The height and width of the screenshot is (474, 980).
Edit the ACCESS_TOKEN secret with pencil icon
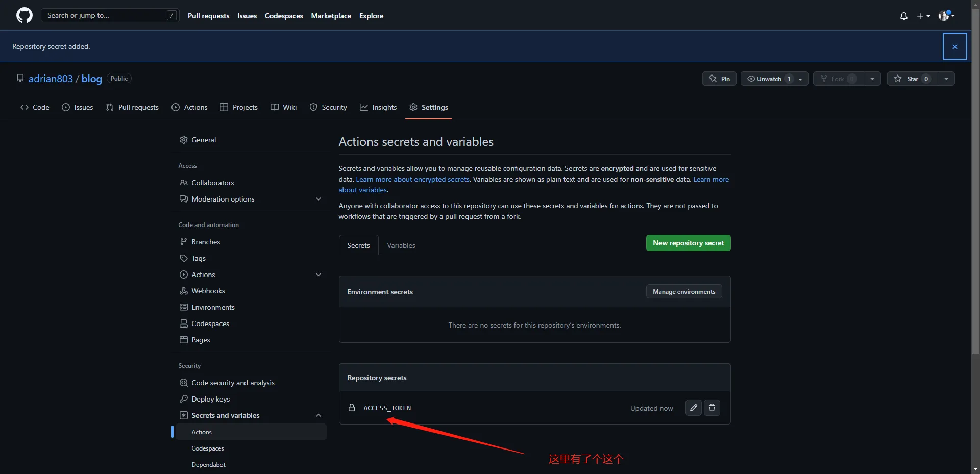coord(693,408)
